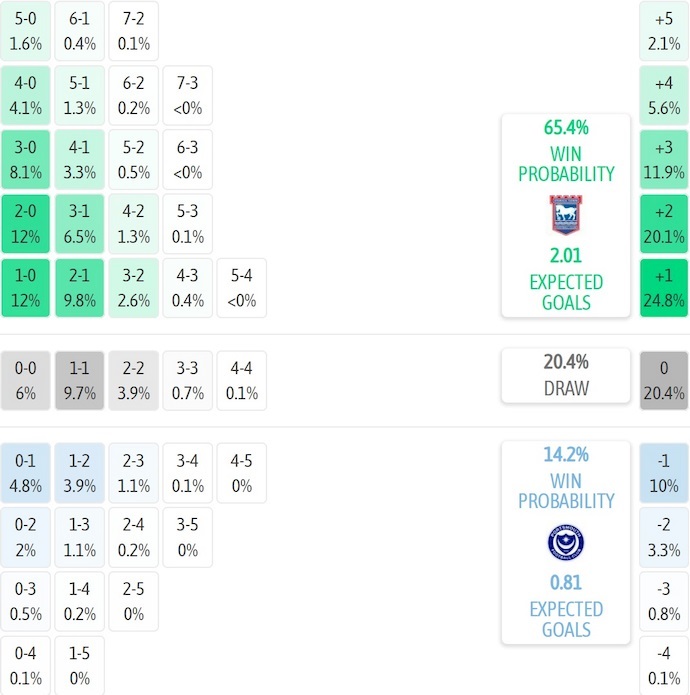690x695 pixels.
Task: Open the 65.4% win probability card
Action: [x=566, y=215]
